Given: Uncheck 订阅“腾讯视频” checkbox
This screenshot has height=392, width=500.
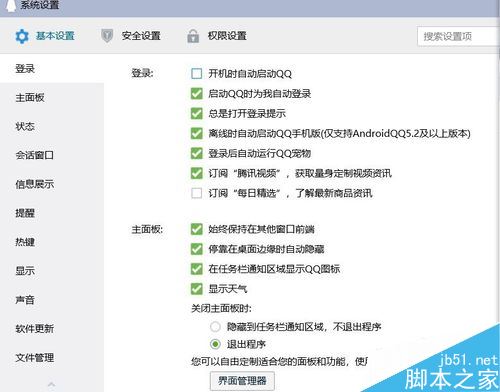Looking at the screenshot, I should pyautogui.click(x=197, y=173).
